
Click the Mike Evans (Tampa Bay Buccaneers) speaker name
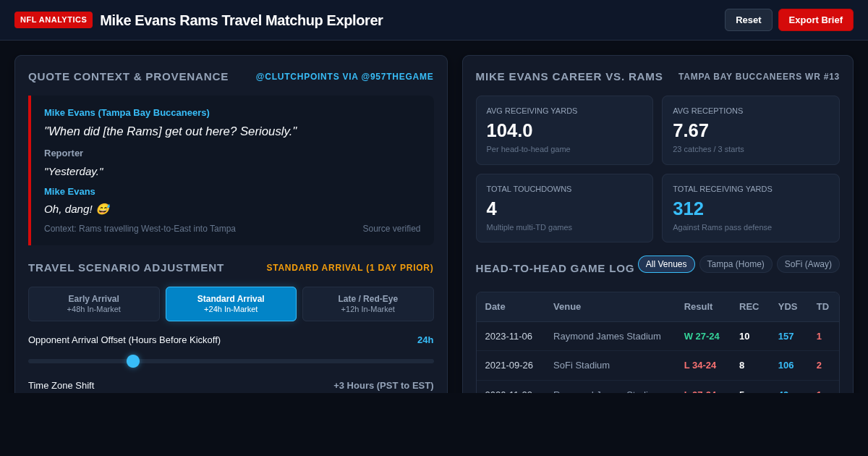[x=127, y=113]
